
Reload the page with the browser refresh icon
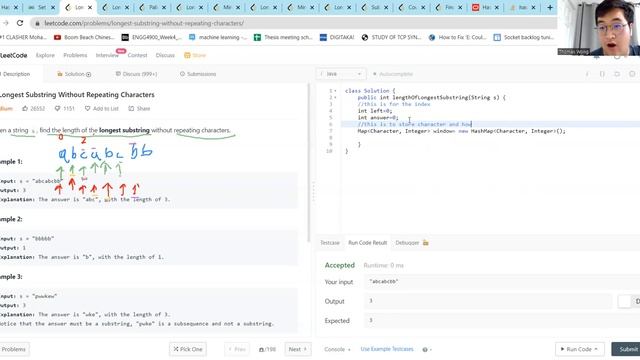[x=20, y=23]
